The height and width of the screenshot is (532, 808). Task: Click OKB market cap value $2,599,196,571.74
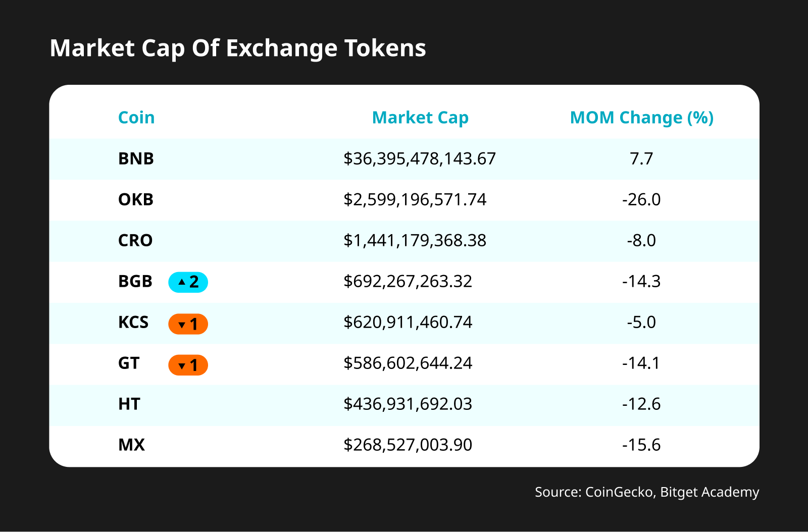415,200
